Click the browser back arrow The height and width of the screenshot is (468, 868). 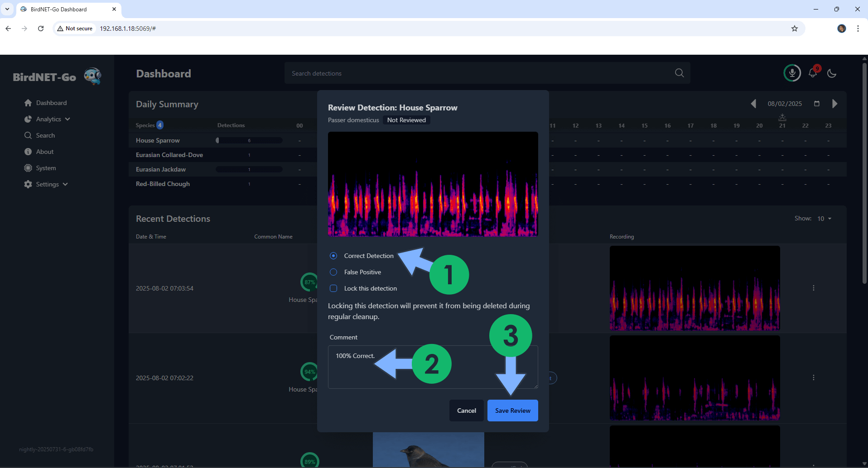tap(8, 29)
